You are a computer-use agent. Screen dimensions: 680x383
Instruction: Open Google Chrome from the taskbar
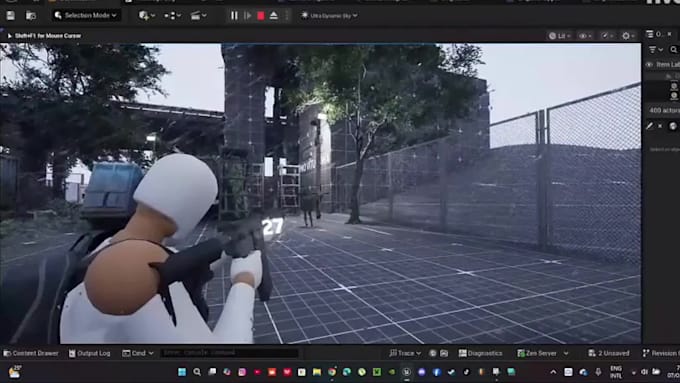332,372
